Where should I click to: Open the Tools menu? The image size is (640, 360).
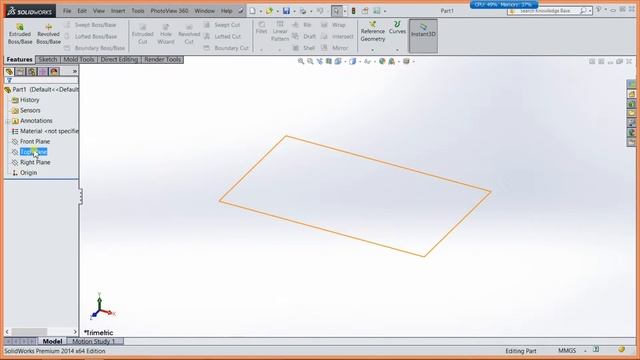pos(138,11)
